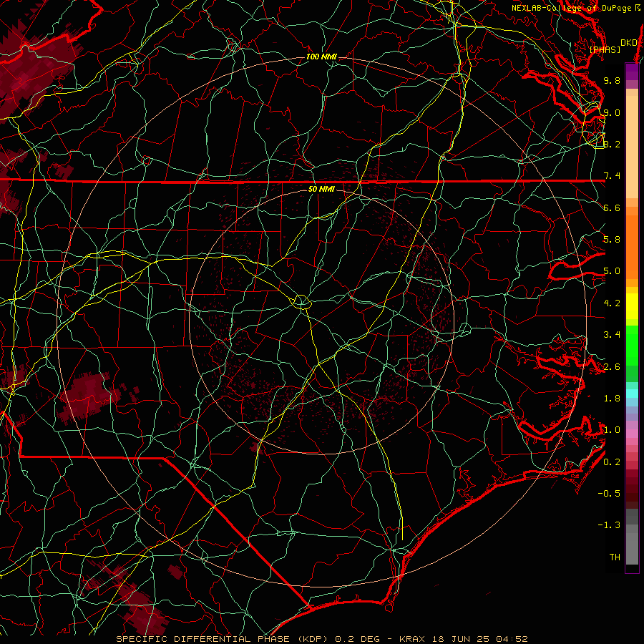This screenshot has width=644, height=644.
Task: Click the DKD label above the color scale
Action: pyautogui.click(x=629, y=43)
